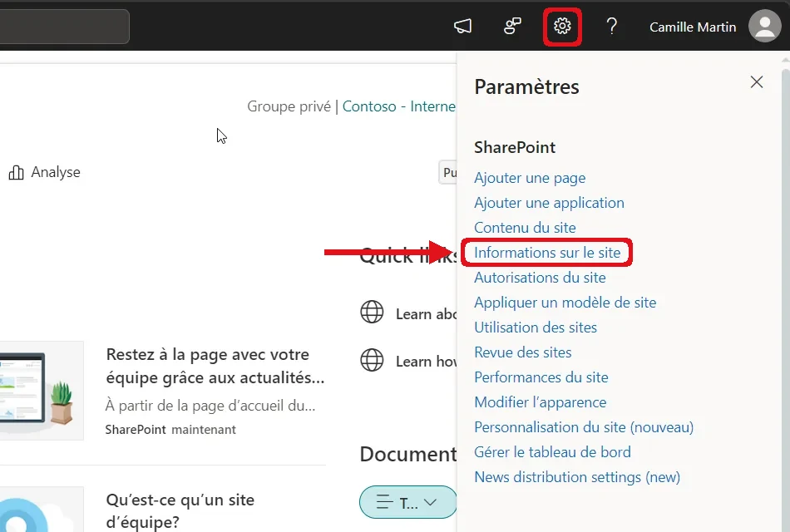Open Personnalisation du site (nouveau)
790x532 pixels.
(x=584, y=427)
